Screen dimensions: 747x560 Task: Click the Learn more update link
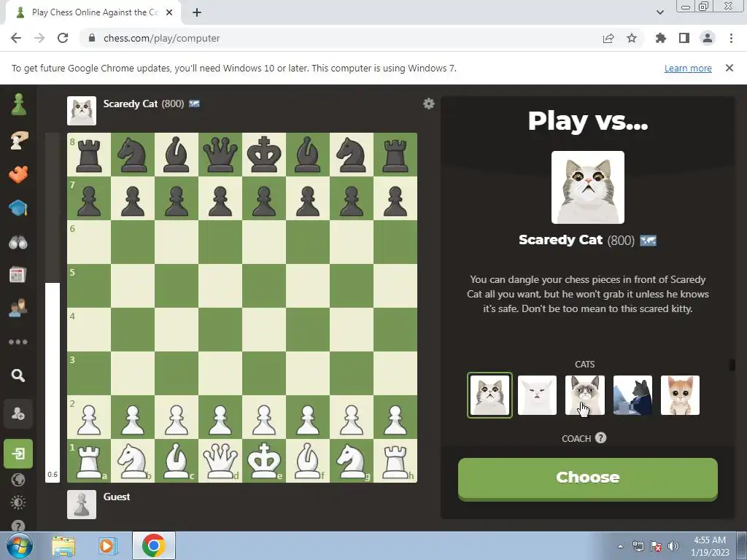tap(688, 68)
